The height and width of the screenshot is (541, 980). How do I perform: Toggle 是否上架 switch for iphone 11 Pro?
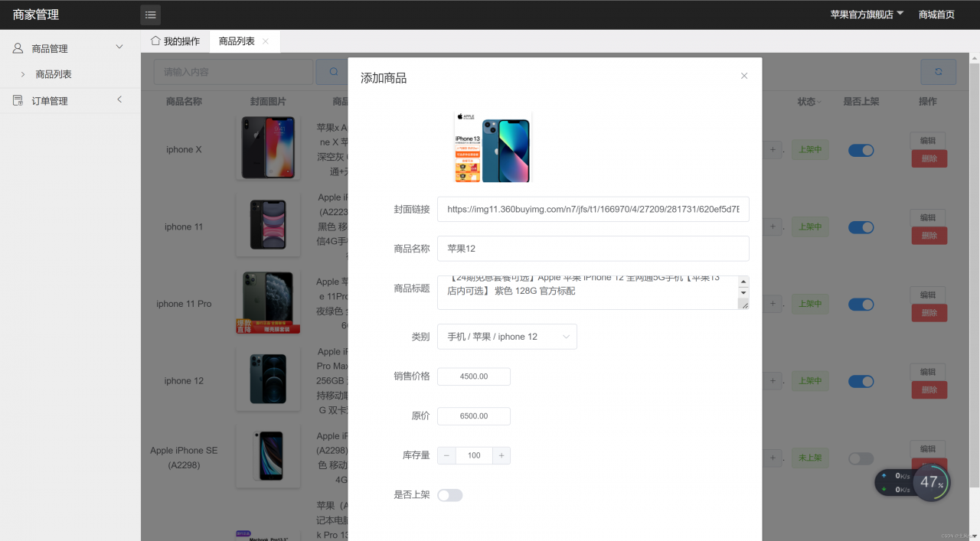(861, 304)
